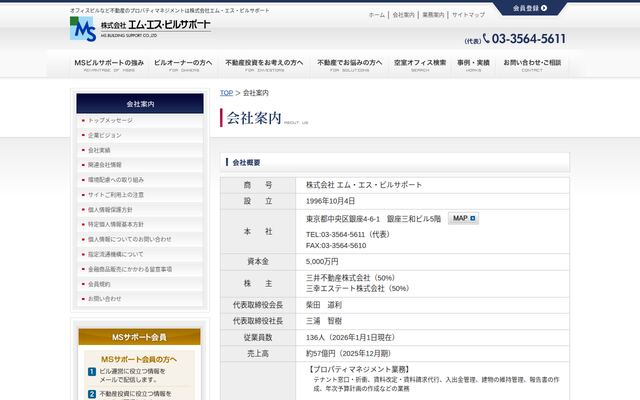Viewport: 640px width, 400px height.
Task: Open the MAP button next to the head office address
Action: point(463,218)
